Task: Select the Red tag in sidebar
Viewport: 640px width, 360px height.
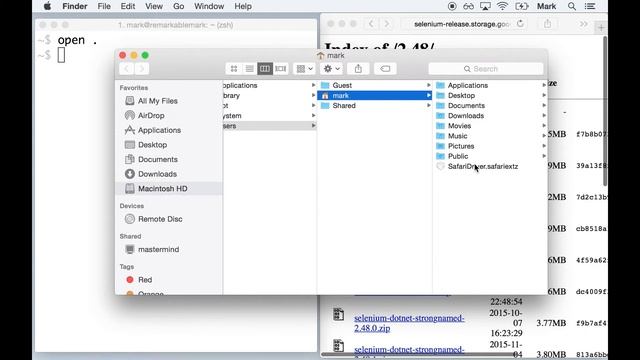Action: (145, 280)
